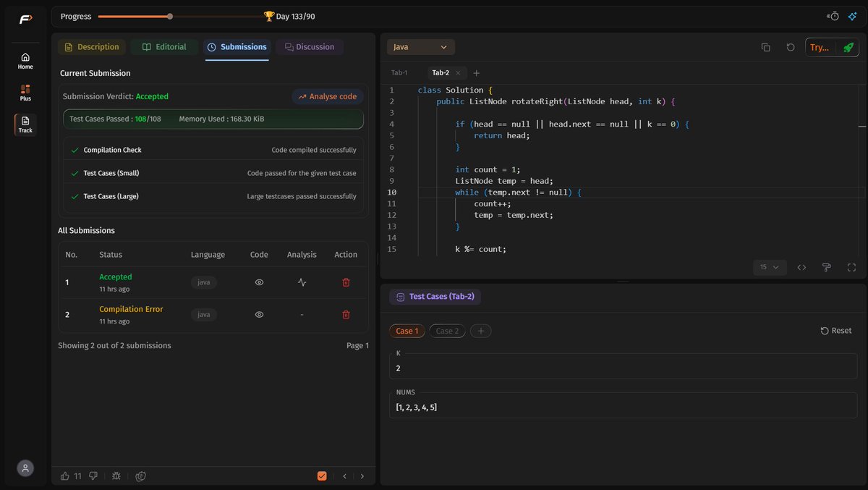Viewport: 868px width, 490px height.
Task: Click the timer icon in top bar
Action: click(833, 16)
